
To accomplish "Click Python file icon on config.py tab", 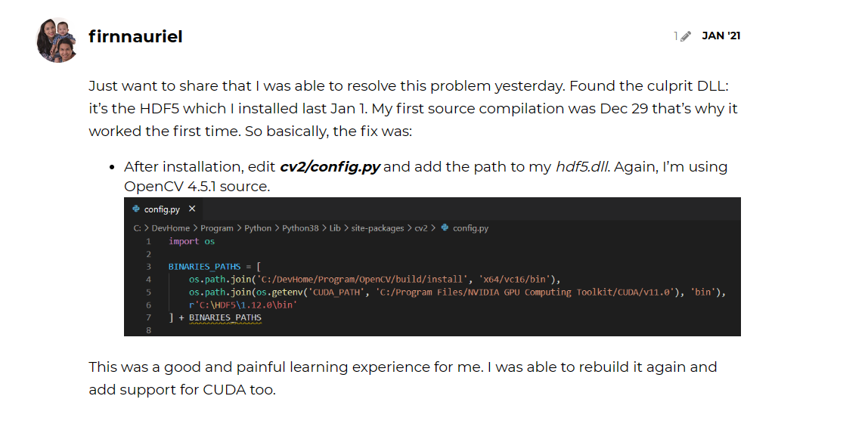I will pyautogui.click(x=136, y=209).
